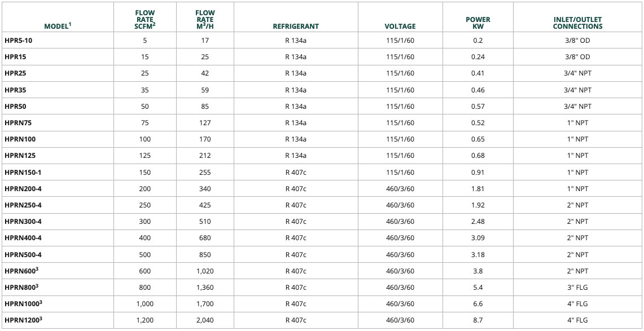Click the INLET/OUTLET CONNECTIONS column header
Screen dimensions: 644x331
click(x=577, y=23)
